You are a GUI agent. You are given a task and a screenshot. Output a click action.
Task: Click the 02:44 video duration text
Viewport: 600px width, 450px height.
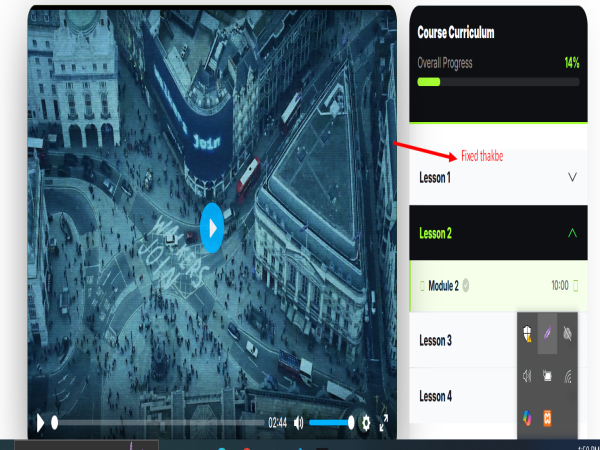point(277,423)
